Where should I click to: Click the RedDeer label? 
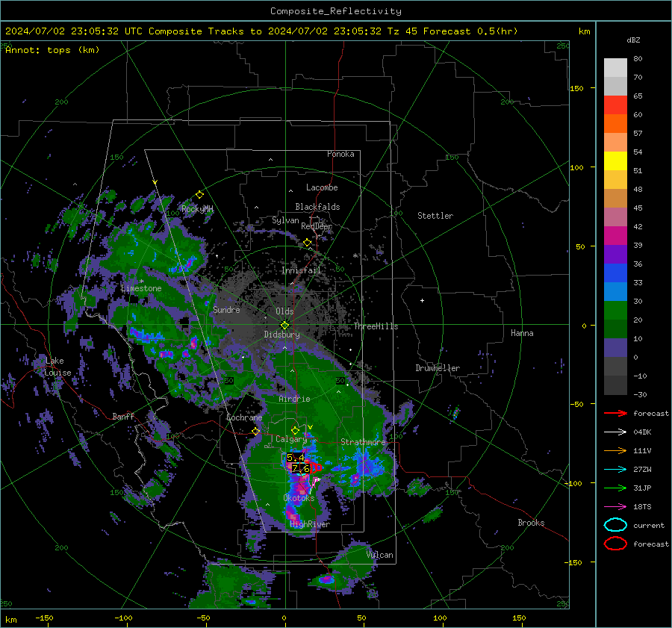pos(317,226)
